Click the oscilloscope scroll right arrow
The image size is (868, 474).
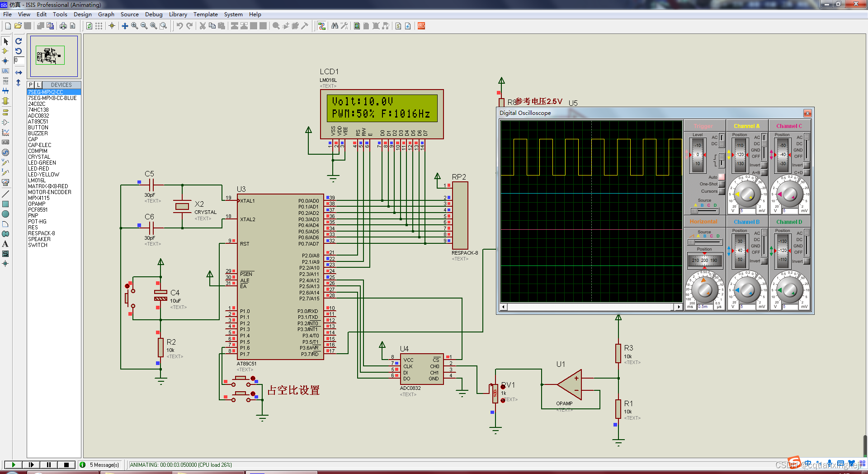tap(679, 307)
